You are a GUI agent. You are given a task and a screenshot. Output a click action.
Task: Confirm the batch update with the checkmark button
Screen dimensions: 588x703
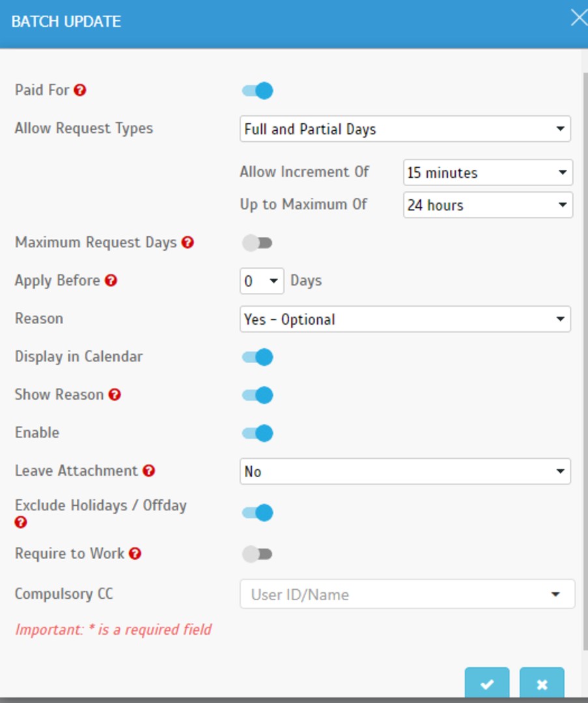(486, 683)
